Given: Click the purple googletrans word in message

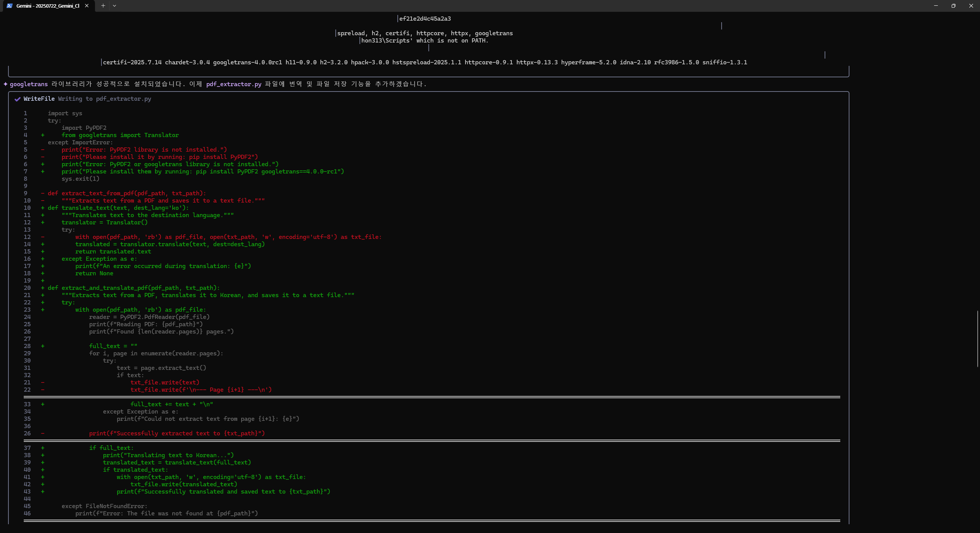Looking at the screenshot, I should pos(29,84).
